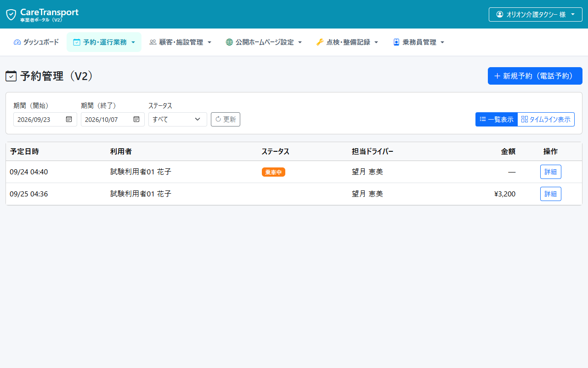The width and height of the screenshot is (588, 368).
Task: Click 新規予約（電話予約） button
Action: [535, 76]
